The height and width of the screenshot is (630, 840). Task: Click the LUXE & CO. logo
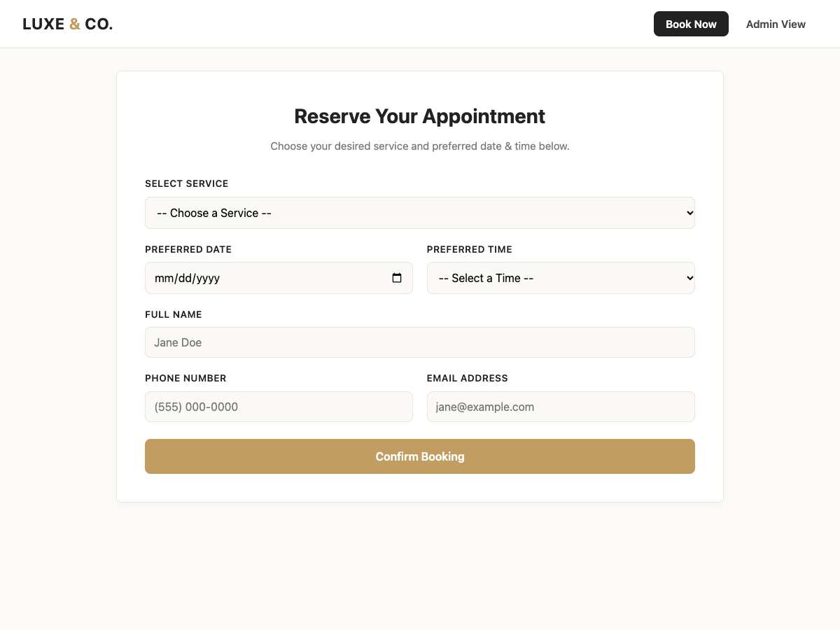click(68, 24)
